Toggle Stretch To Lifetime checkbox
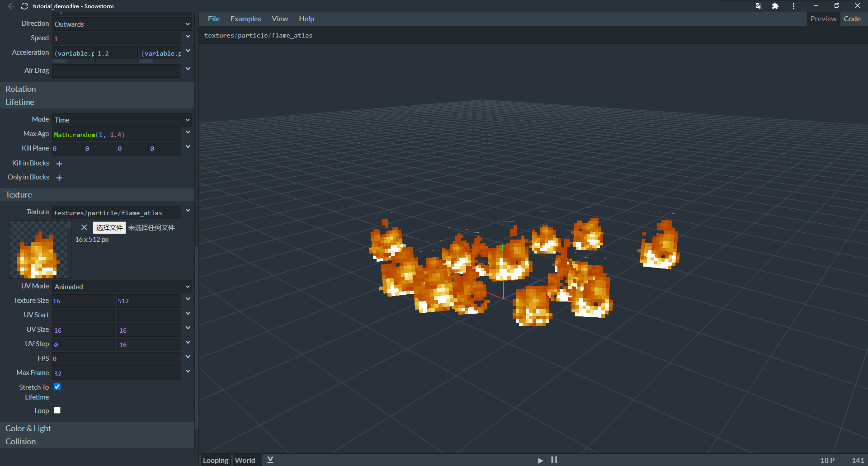 [x=57, y=387]
